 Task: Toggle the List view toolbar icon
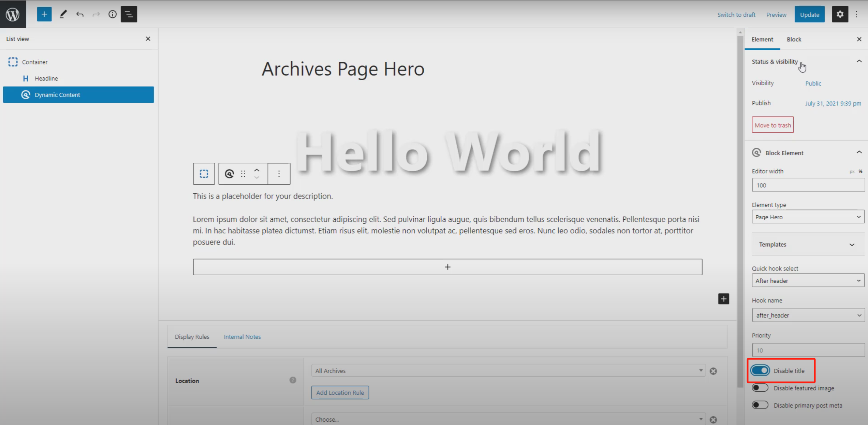pyautogui.click(x=129, y=14)
